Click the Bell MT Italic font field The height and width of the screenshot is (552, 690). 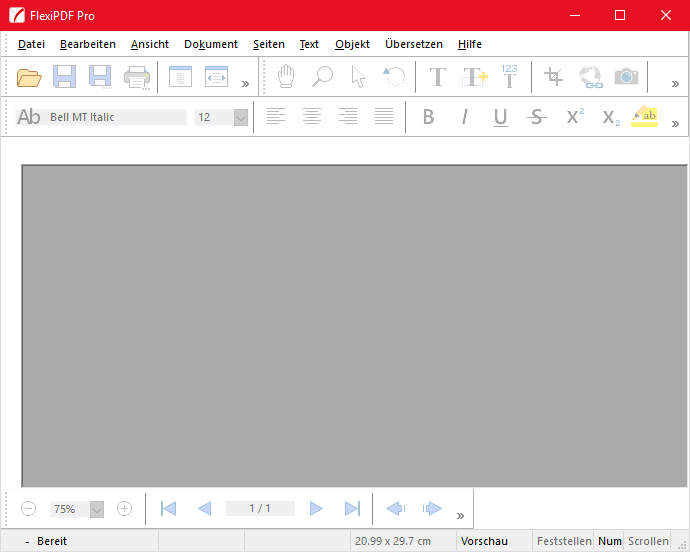115,117
